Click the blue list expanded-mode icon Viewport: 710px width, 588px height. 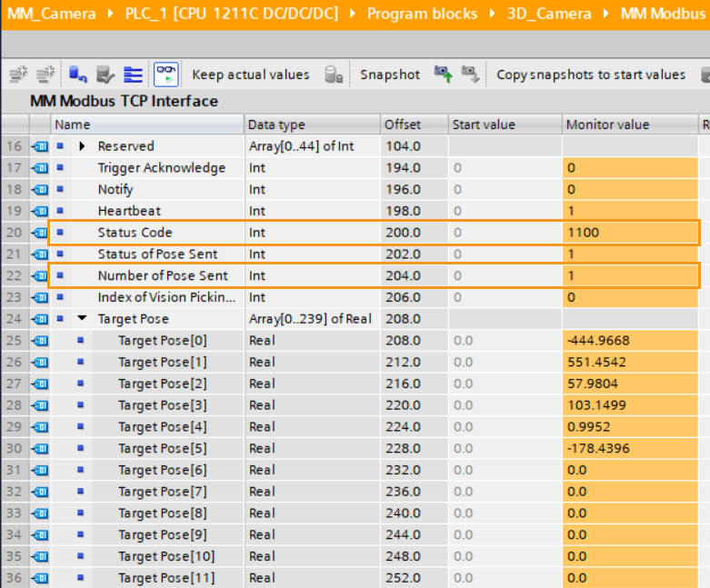[134, 75]
